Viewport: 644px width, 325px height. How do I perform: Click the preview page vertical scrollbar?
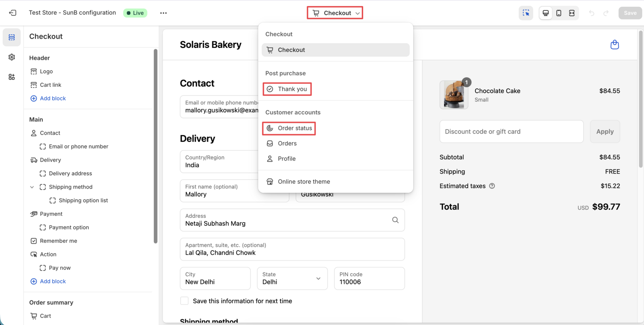pos(641,99)
